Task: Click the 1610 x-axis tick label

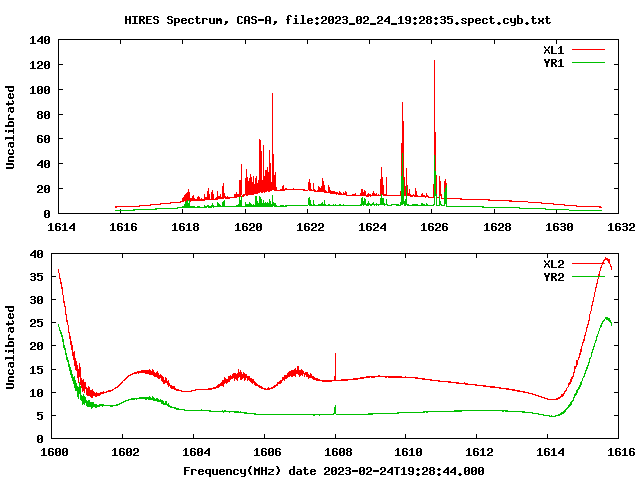Action: 409,452
